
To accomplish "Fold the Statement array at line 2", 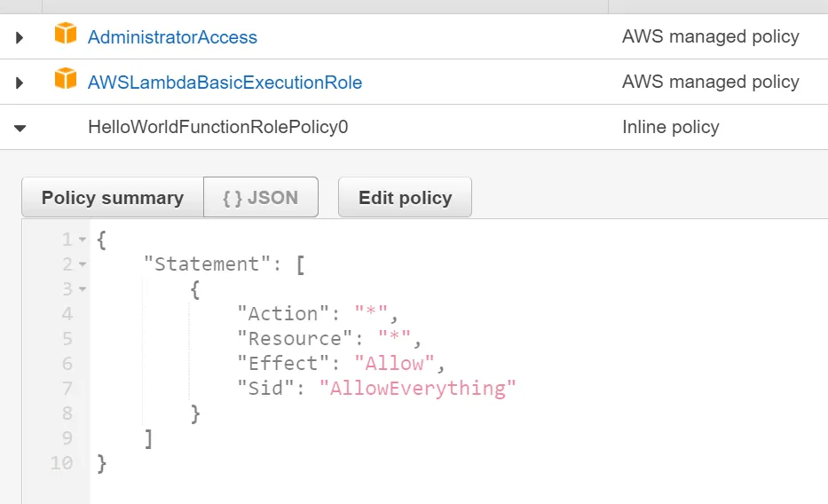I will 83,264.
